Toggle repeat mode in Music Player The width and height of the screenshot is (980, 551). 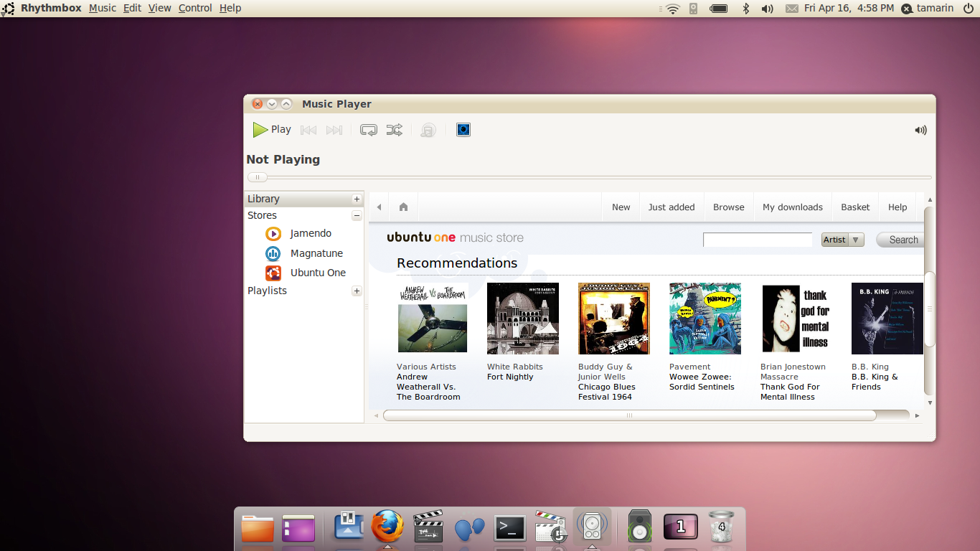[369, 130]
